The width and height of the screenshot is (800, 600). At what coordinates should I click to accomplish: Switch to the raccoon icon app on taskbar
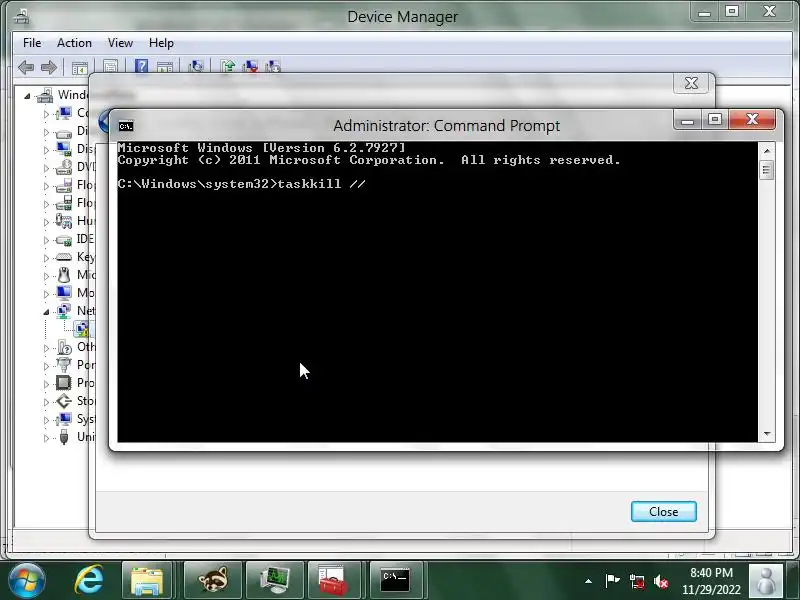(x=212, y=581)
